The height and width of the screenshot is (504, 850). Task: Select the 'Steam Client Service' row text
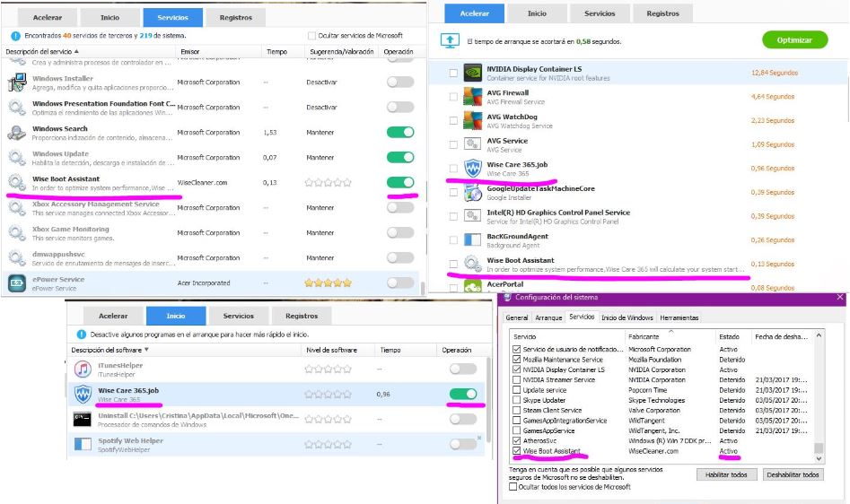pyautogui.click(x=552, y=411)
